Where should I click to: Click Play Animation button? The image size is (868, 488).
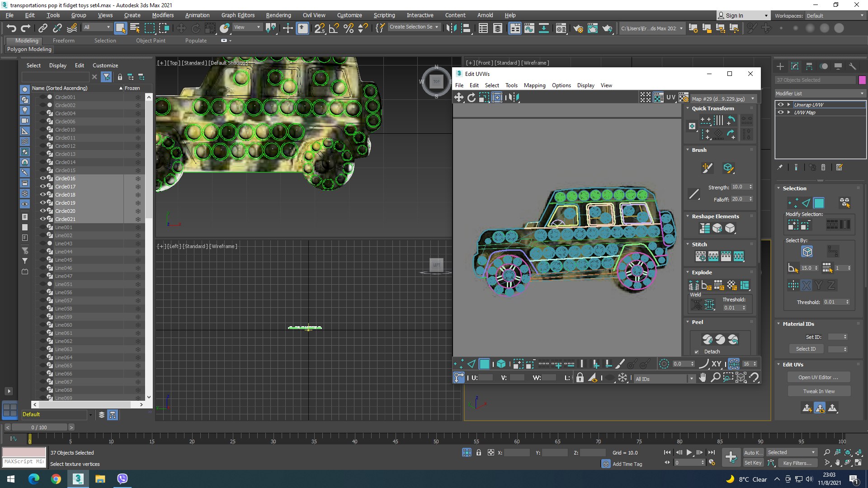689,452
